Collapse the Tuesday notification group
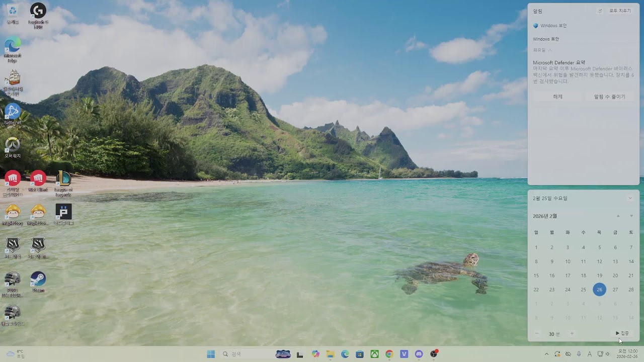The height and width of the screenshot is (362, 644). [x=550, y=50]
